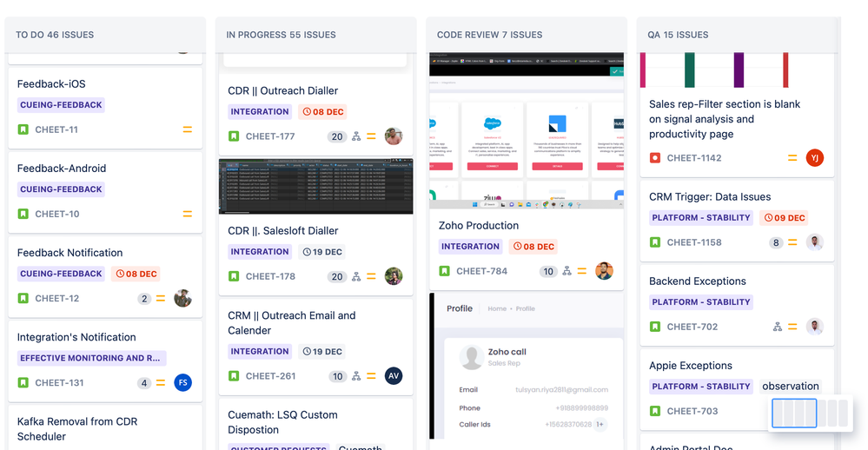This screenshot has width=868, height=450.
Task: Click the medium priority icon on CHEET-1158
Action: pos(792,242)
